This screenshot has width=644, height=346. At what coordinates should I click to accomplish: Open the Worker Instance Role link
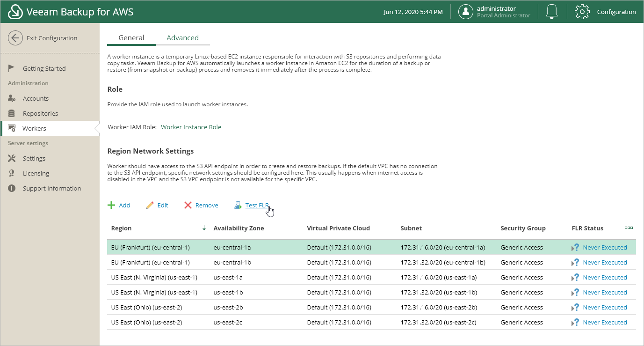pos(191,127)
